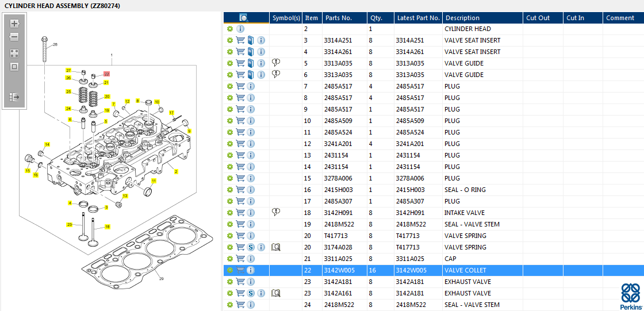Sort by the Parts No. column header
Screen dimensions: 644x311
(344, 18)
